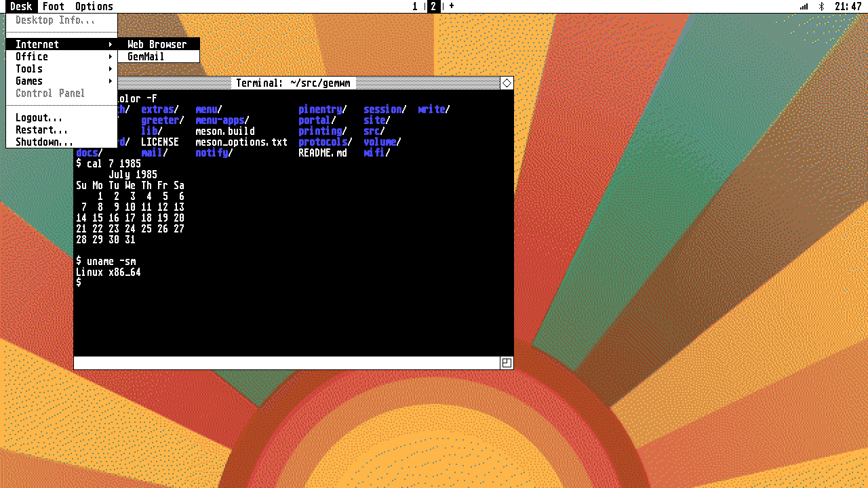This screenshot has width=868, height=488.
Task: Click the menu/ directory entry
Action: pos(209,109)
